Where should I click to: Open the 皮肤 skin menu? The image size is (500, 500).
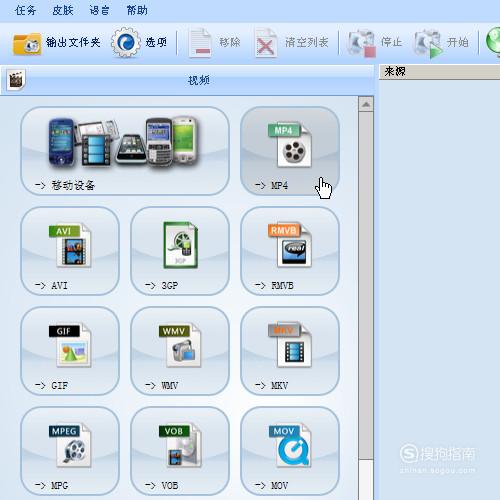(63, 10)
